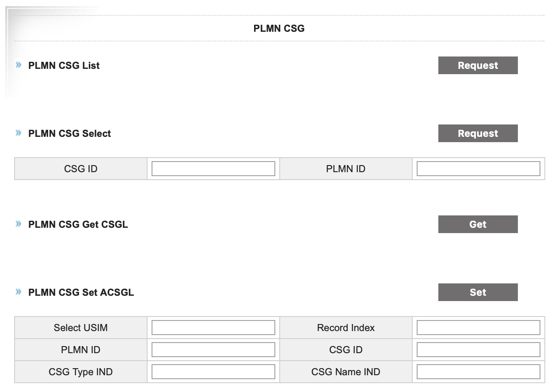Click into the CSG Name IND field
555x392 pixels.
click(x=478, y=372)
